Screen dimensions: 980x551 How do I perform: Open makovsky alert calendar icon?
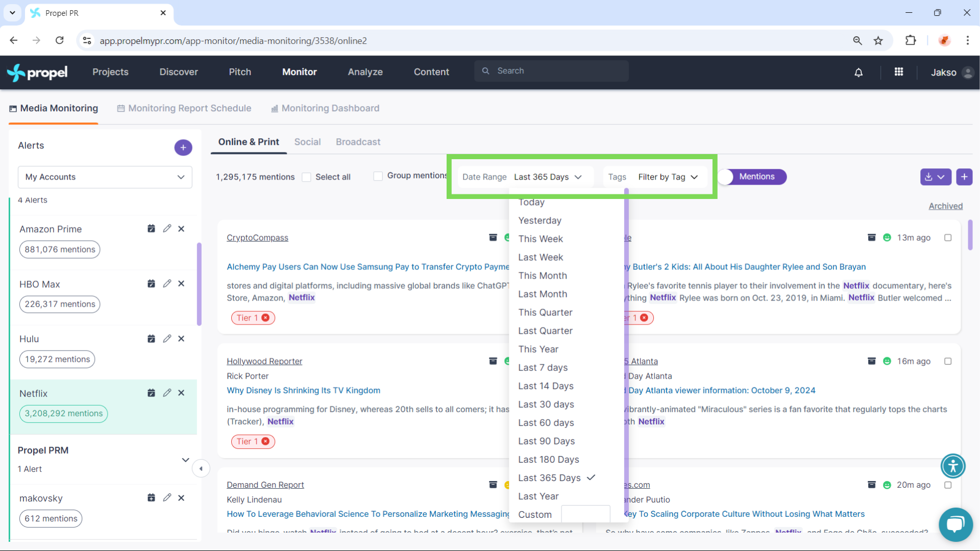[x=151, y=498]
